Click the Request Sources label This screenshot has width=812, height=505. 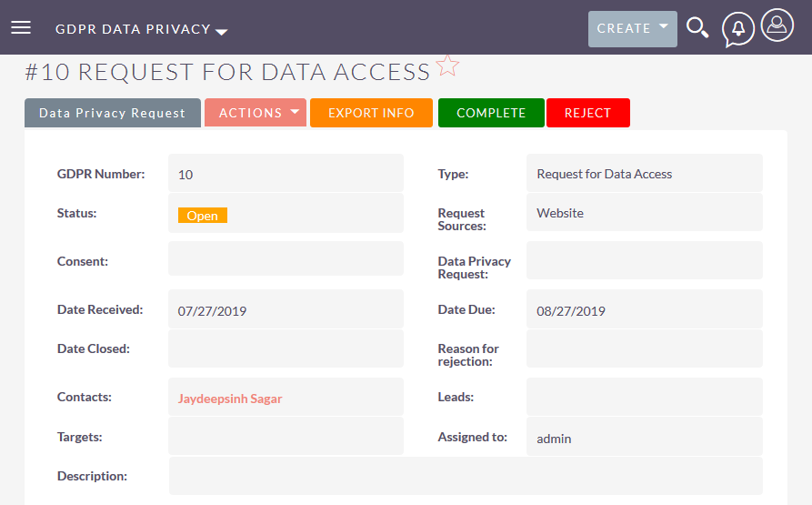click(x=462, y=219)
